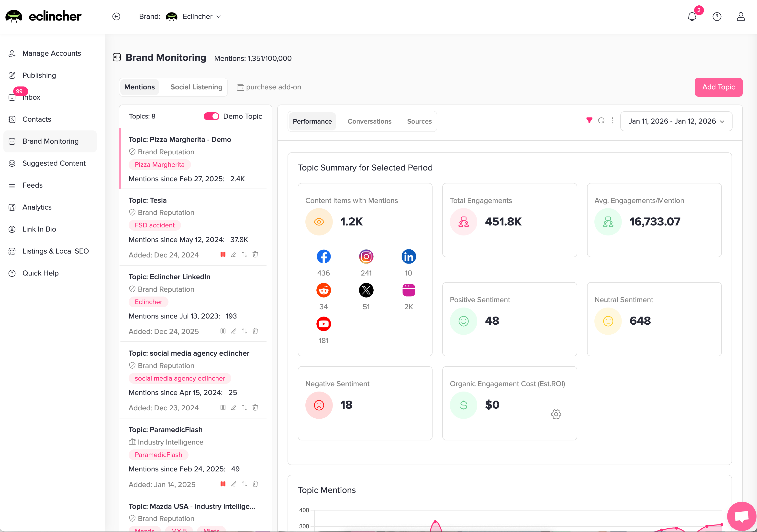Viewport: 757px width, 532px height.
Task: Open the user profile menu icon
Action: [741, 16]
